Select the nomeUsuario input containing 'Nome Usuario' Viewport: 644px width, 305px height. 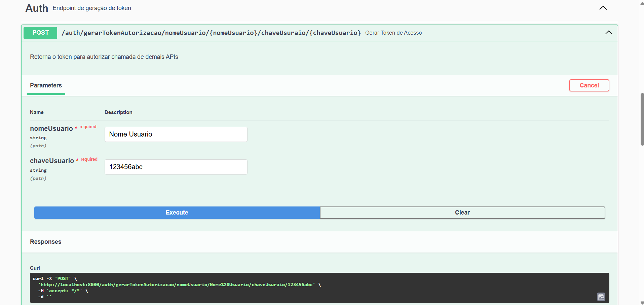(x=176, y=134)
